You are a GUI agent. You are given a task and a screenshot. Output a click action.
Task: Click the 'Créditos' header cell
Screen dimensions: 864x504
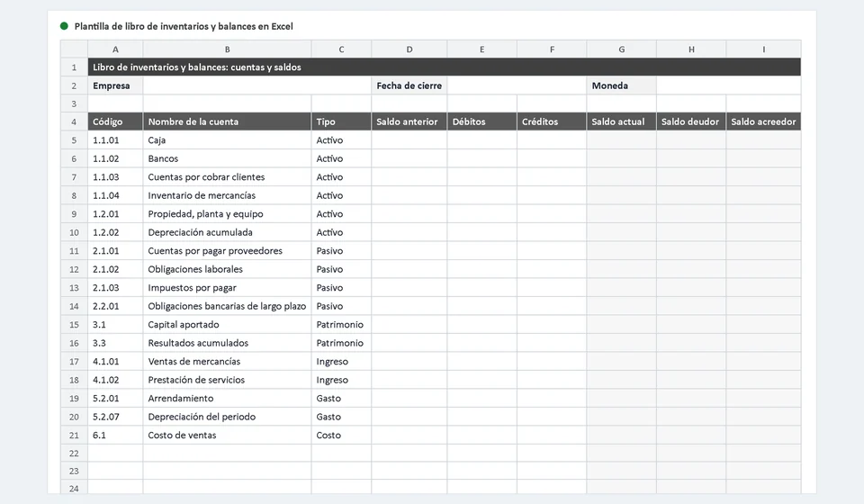coord(552,121)
